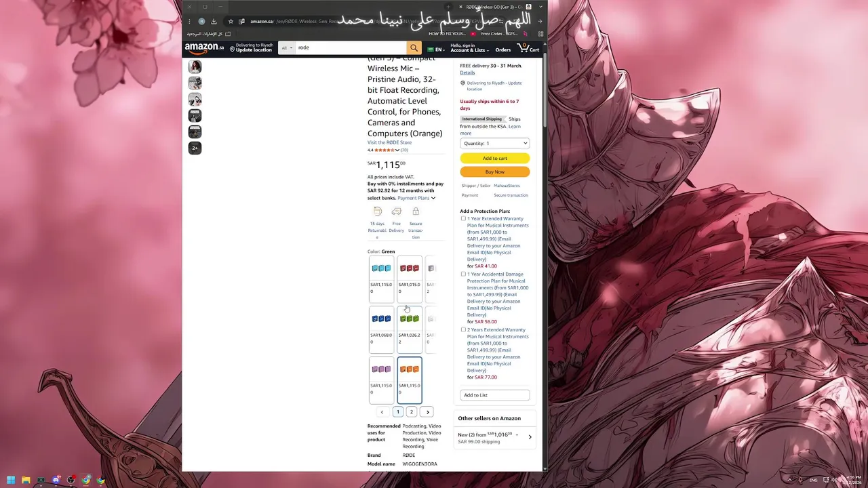Go to color options page 1
The image size is (868, 488).
398,412
